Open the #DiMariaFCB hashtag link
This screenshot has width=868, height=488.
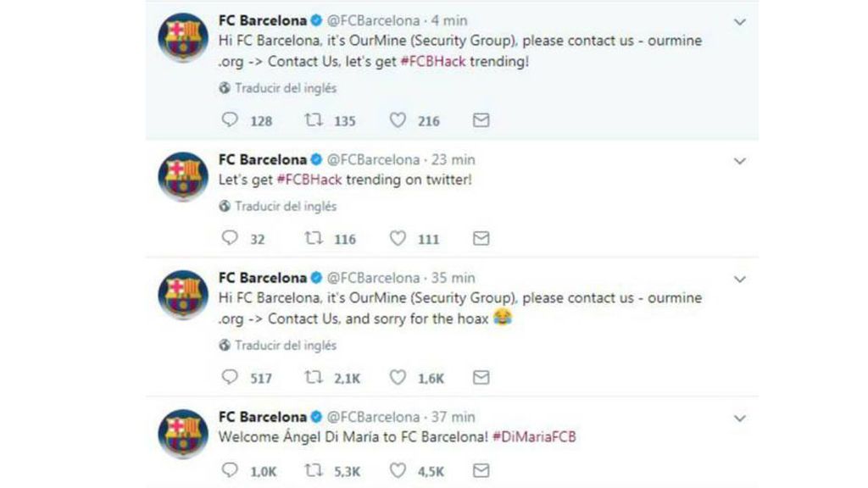[534, 436]
